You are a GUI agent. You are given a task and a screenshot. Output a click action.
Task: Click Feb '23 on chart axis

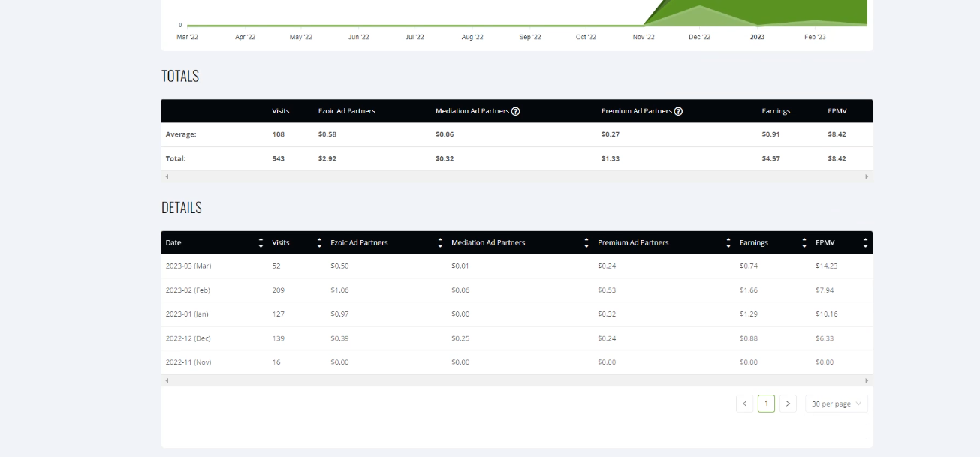[x=815, y=37]
